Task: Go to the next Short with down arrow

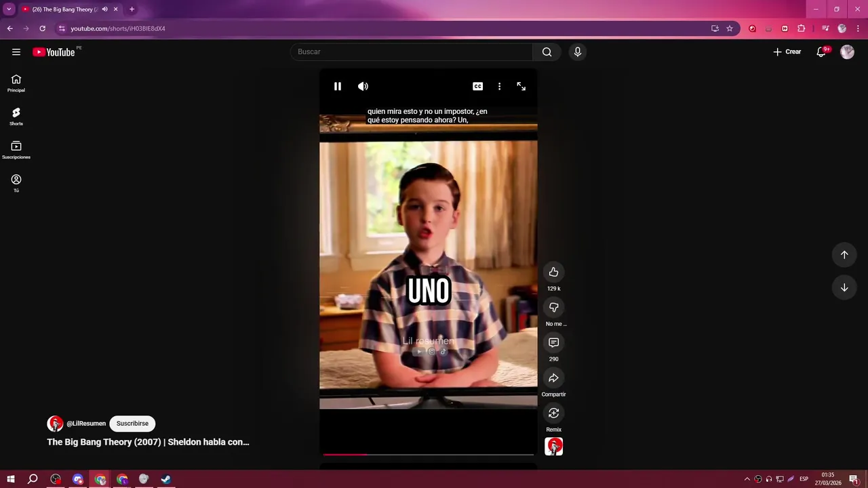Action: tap(844, 287)
